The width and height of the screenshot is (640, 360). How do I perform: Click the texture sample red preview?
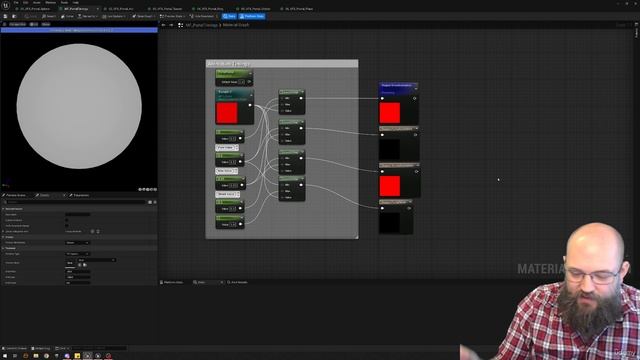pyautogui.click(x=227, y=113)
